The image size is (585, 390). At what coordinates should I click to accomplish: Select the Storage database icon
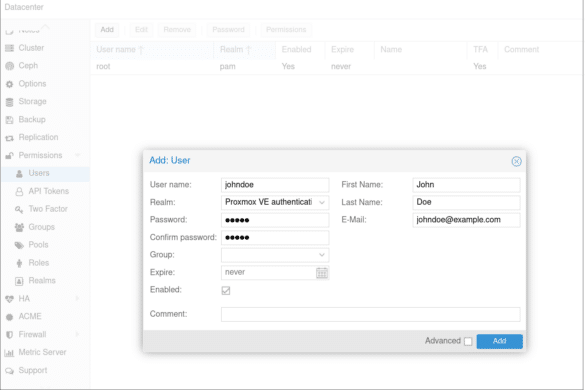tap(10, 102)
